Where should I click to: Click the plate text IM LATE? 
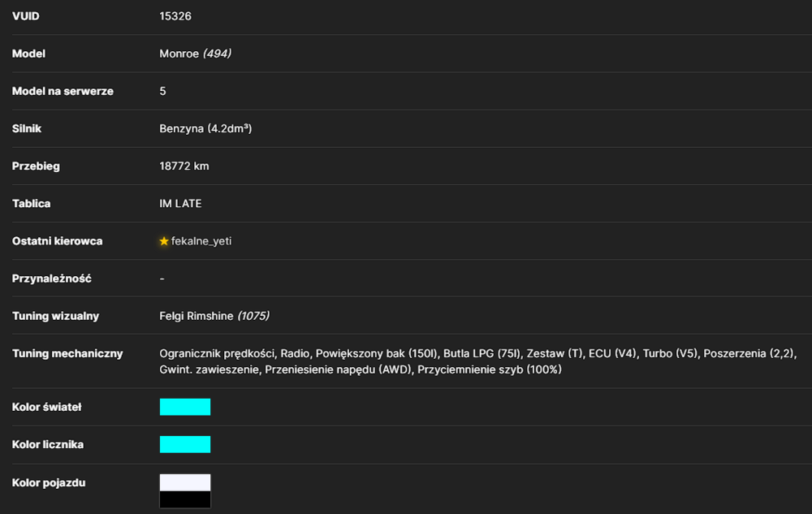pyautogui.click(x=180, y=204)
